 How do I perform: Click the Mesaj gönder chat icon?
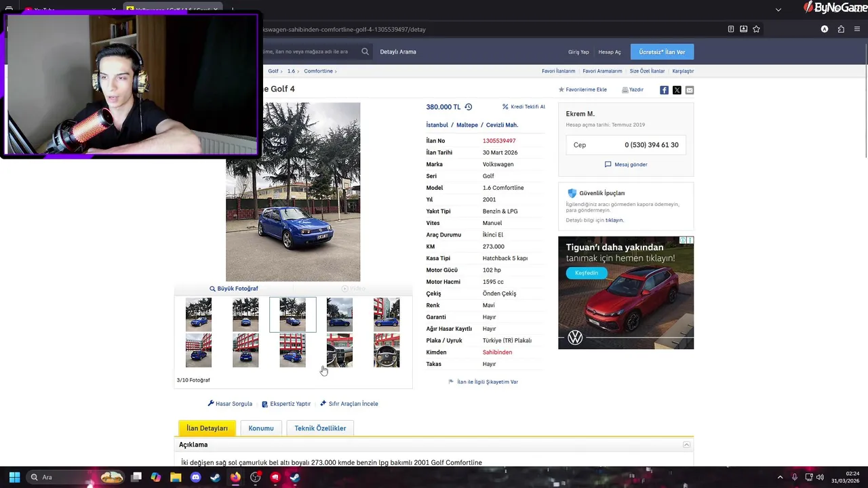(x=608, y=164)
